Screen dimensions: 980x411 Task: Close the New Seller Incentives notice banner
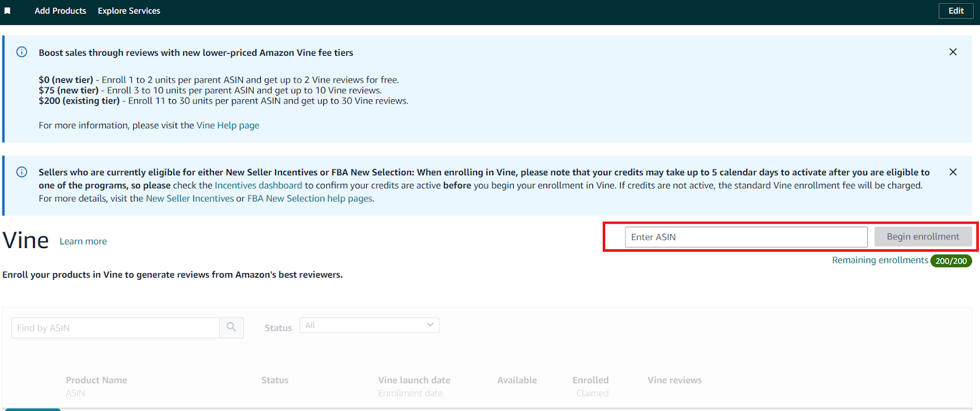click(x=952, y=172)
